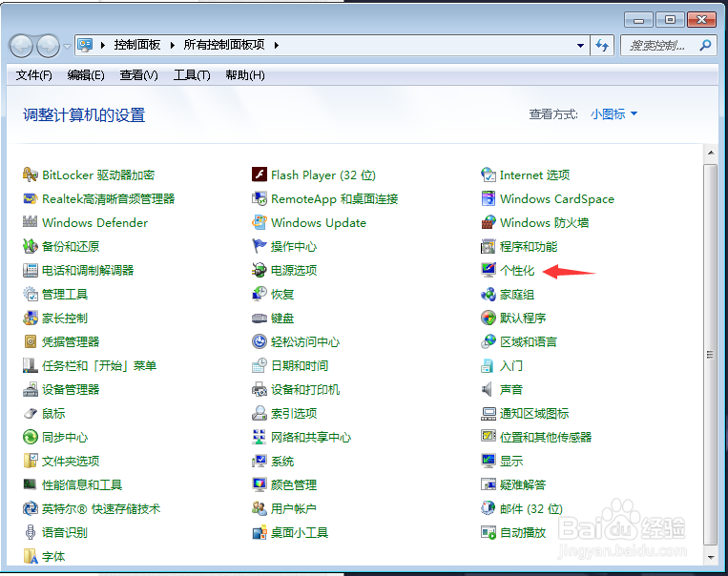Open the 凭据管理器 safe icon

[x=31, y=342]
